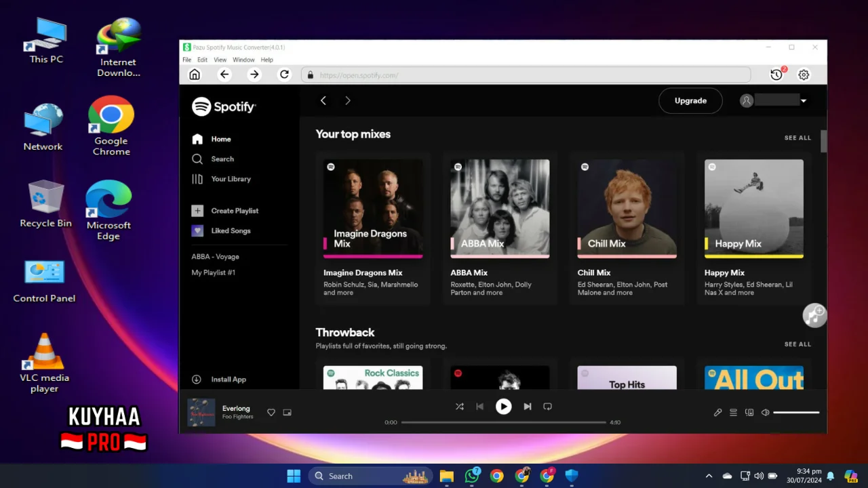The width and height of the screenshot is (868, 488).
Task: Open the conversion history clock icon
Action: (x=777, y=75)
